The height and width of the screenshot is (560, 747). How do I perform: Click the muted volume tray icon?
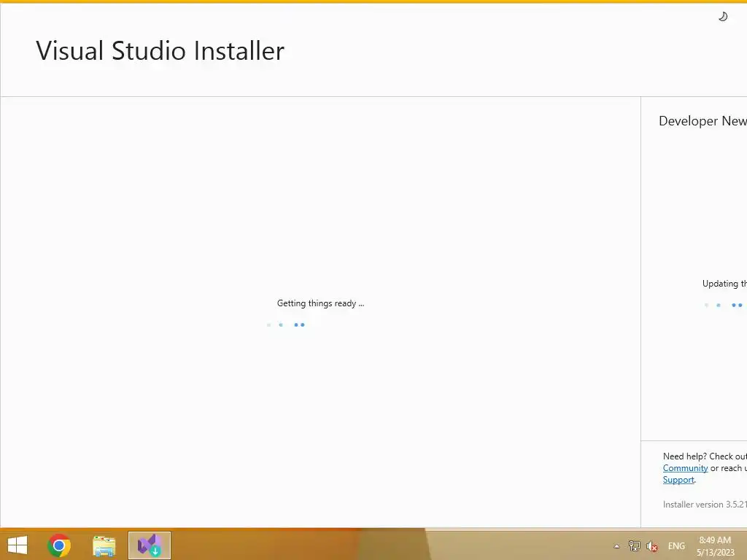(651, 546)
